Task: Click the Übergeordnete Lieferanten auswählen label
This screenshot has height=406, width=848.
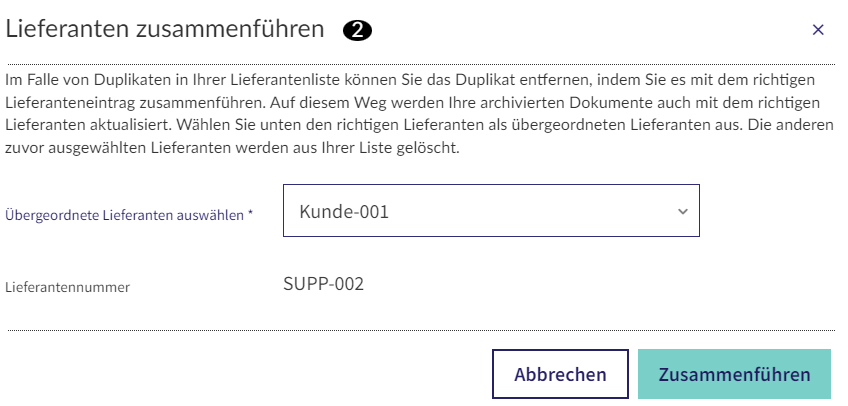Action: 124,215
